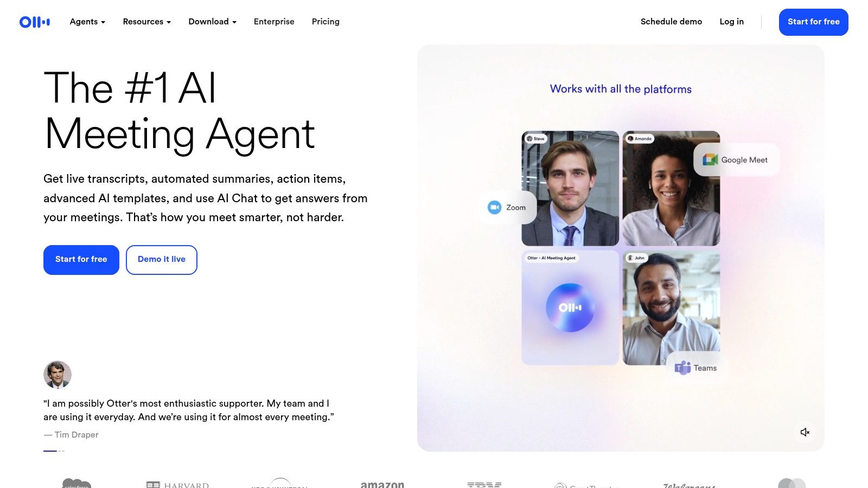
Task: Click the Schedule demo link
Action: (671, 22)
